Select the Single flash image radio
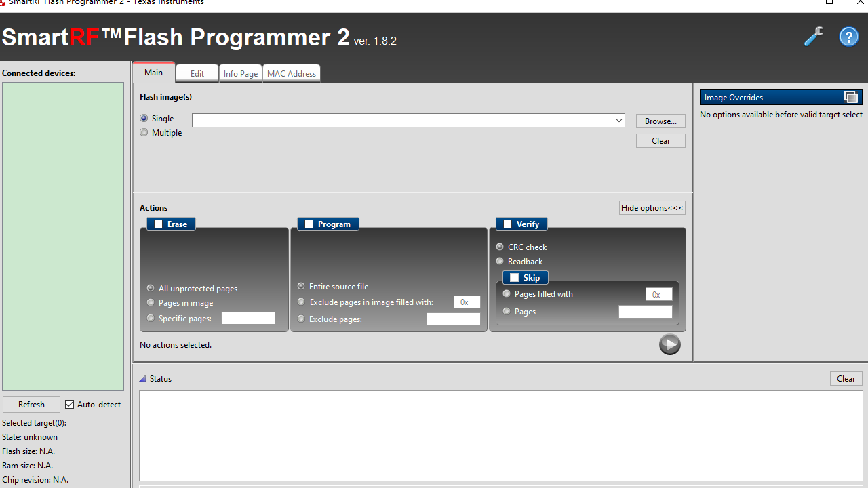868x488 pixels. tap(144, 118)
